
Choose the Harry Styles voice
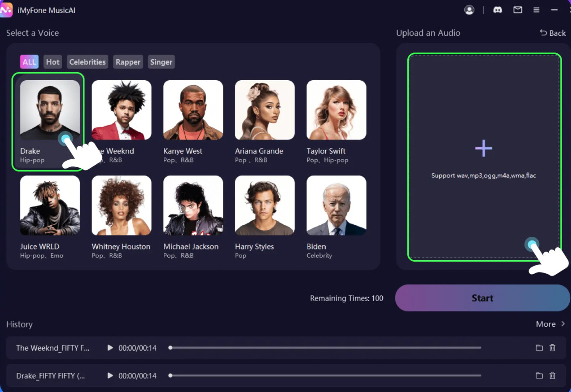pyautogui.click(x=265, y=206)
